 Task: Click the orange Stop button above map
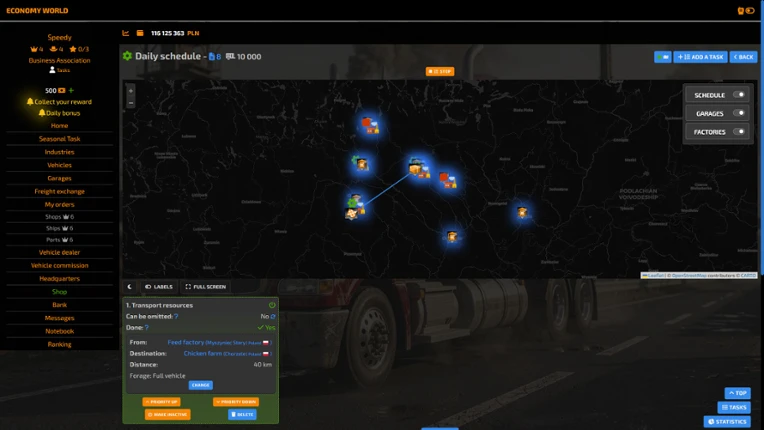(x=440, y=72)
